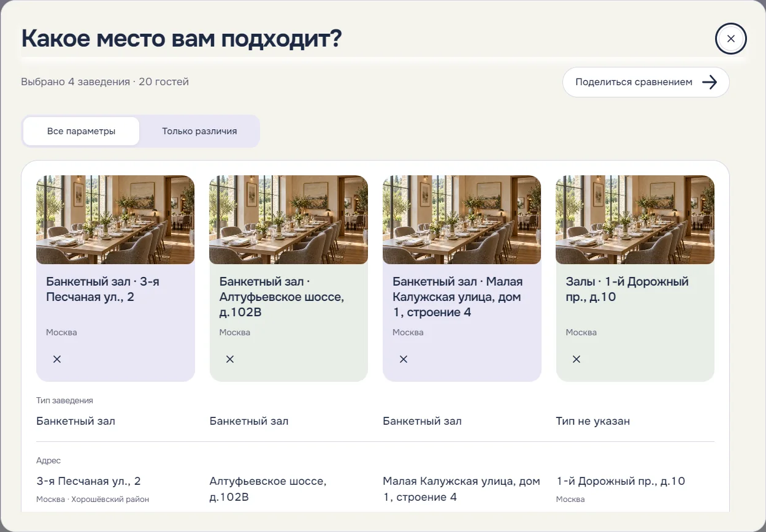Remove the 1-й Дорожный пр., д.10 venue card
This screenshot has height=532, width=766.
coord(576,359)
